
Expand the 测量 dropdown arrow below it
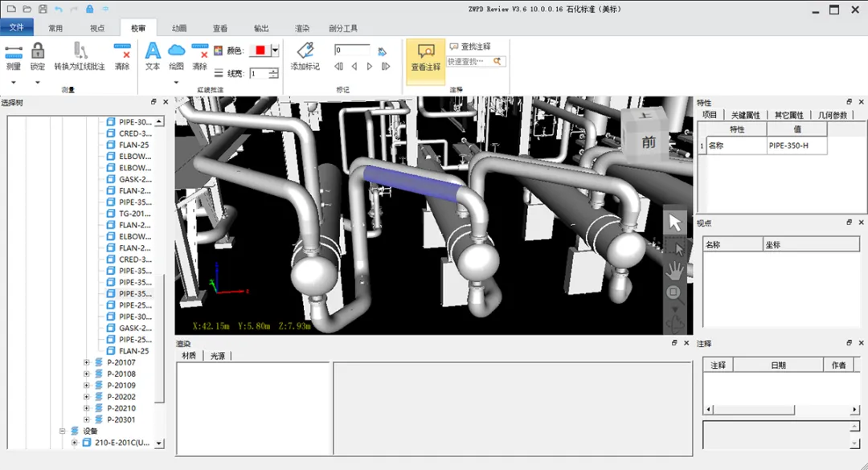pyautogui.click(x=14, y=83)
